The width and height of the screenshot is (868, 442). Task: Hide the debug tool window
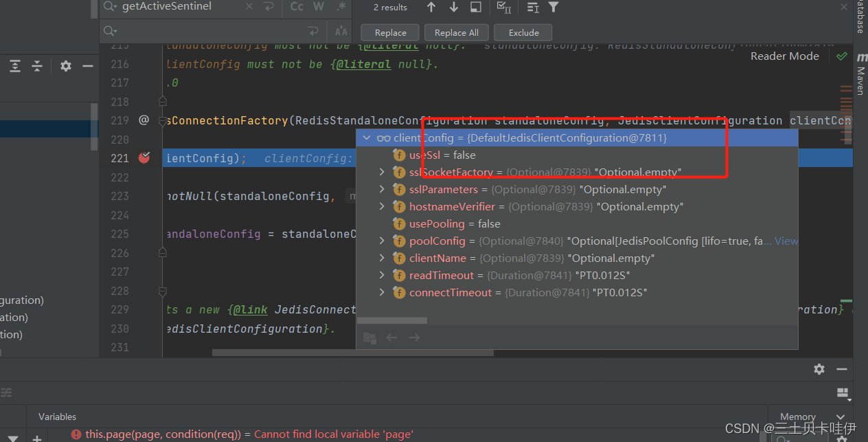[x=842, y=369]
